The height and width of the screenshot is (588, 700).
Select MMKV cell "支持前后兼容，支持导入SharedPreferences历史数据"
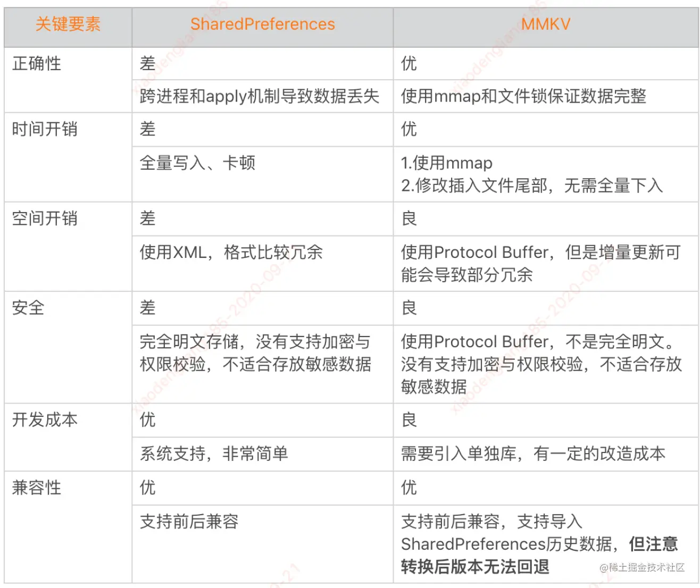pyautogui.click(x=545, y=544)
